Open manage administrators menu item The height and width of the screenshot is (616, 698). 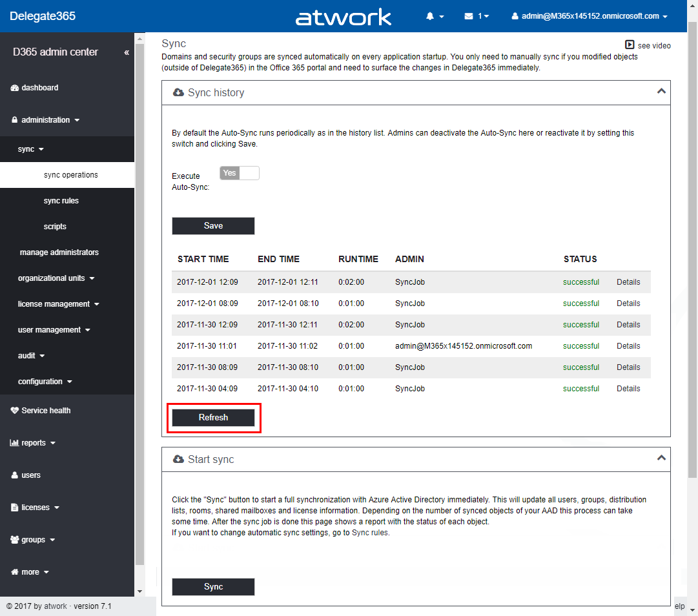pos(59,252)
